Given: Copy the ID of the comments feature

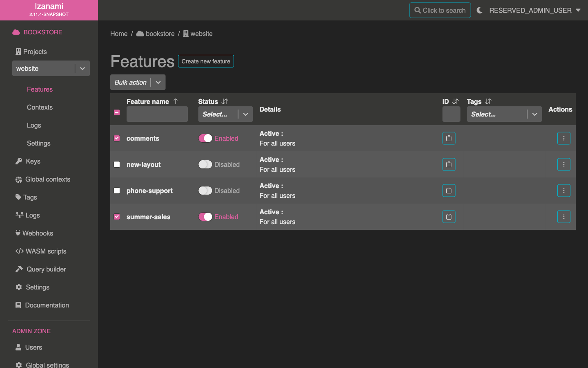Looking at the screenshot, I should [x=449, y=138].
